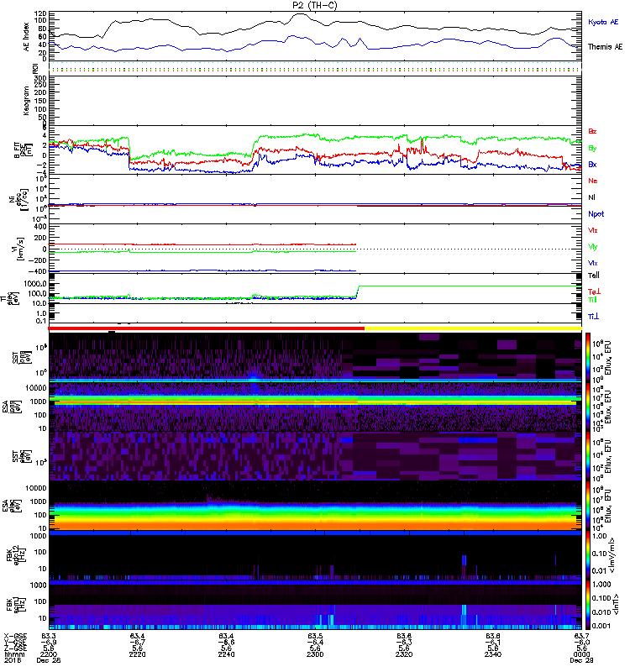Select the black "Te||" temperature legend label
This screenshot has width=630, height=672.
point(594,276)
